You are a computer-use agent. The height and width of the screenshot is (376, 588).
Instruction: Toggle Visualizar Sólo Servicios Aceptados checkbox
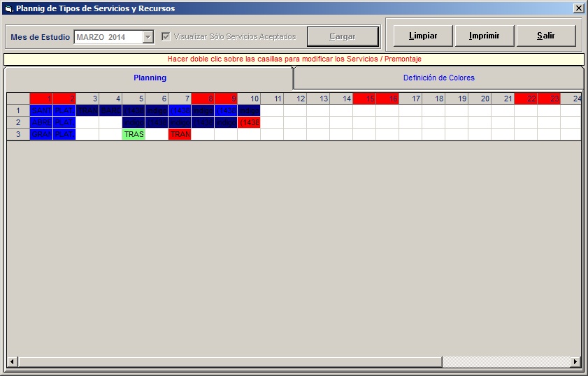166,37
